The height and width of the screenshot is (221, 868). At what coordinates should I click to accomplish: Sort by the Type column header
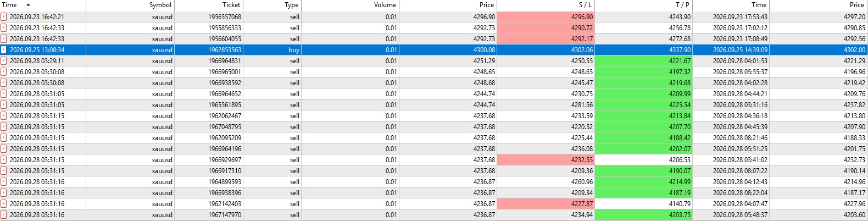click(x=272, y=5)
